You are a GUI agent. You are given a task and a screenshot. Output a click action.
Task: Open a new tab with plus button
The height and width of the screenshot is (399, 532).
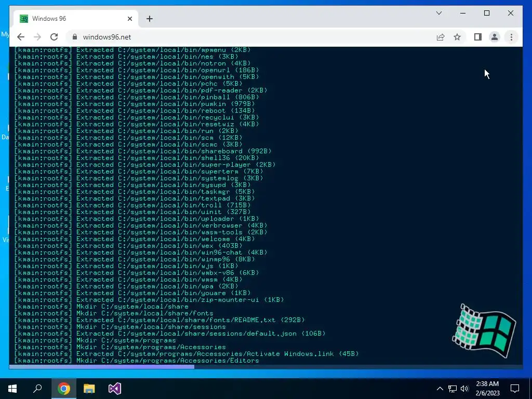[150, 19]
